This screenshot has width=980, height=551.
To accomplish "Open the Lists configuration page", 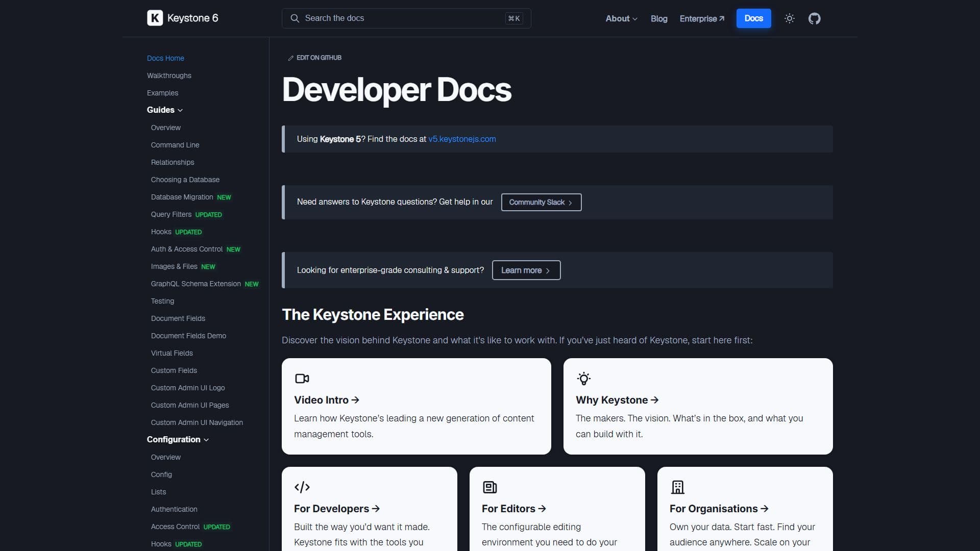I will [x=158, y=492].
